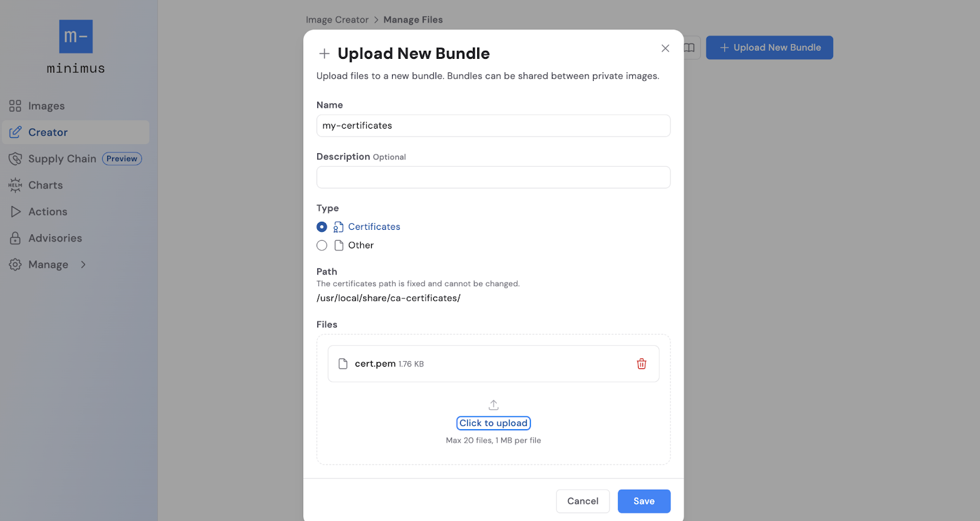
Task: Click the Certificates label
Action: click(374, 227)
